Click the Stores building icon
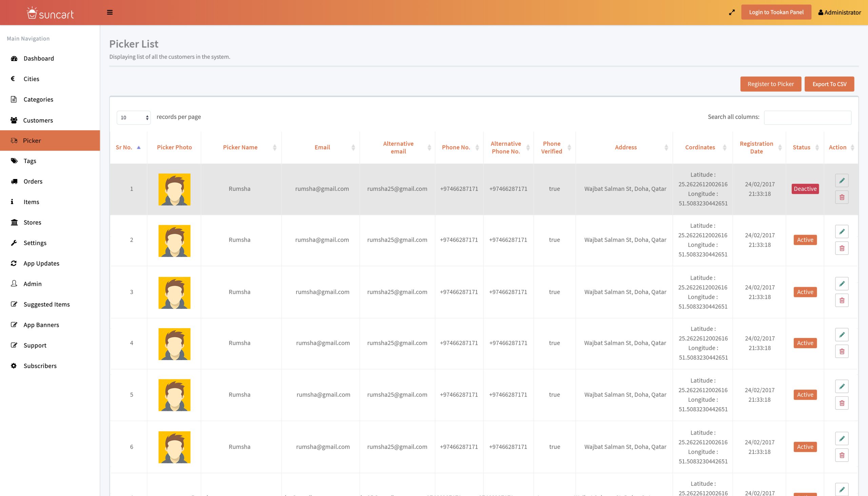868x496 pixels. click(x=14, y=222)
